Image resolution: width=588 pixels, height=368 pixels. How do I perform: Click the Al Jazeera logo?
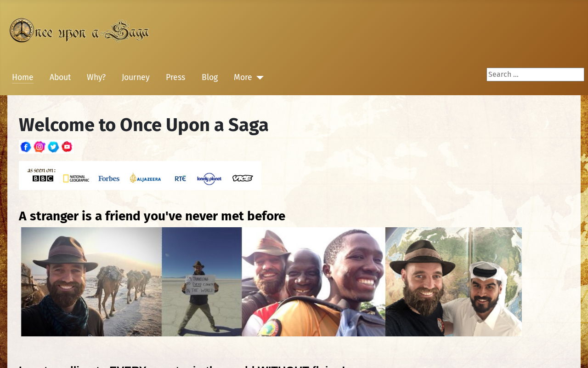click(145, 178)
